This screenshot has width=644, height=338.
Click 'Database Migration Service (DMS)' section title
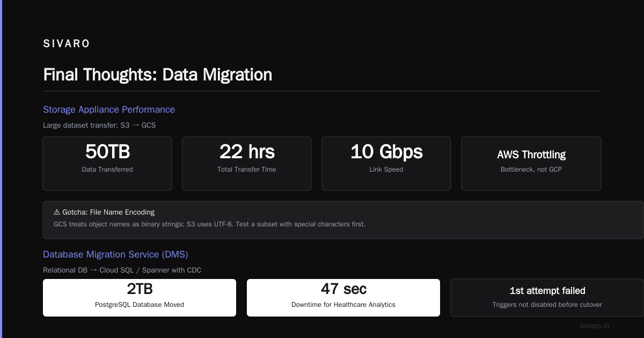click(x=115, y=254)
